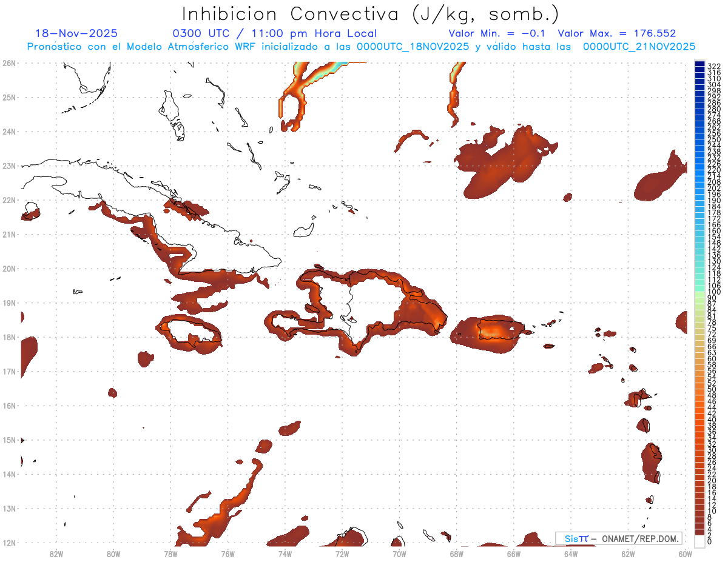Click the 62W longitude label

coord(628,554)
